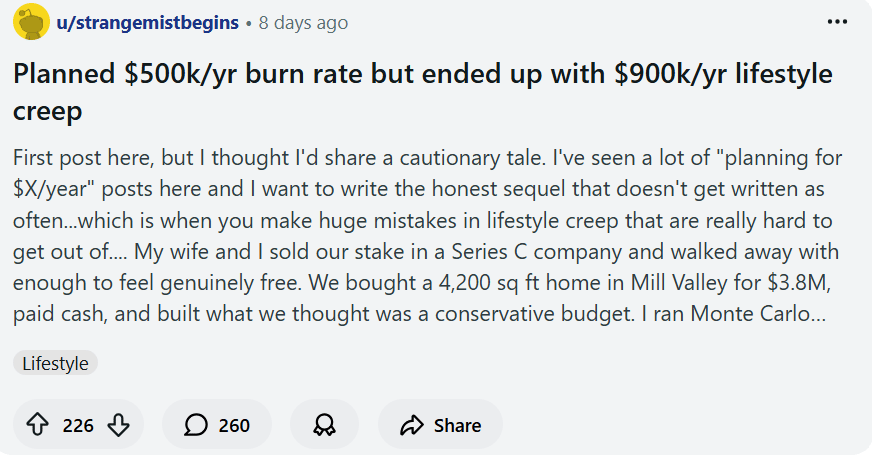Downvote the lifestyle creep post
872x457 pixels.
[x=118, y=425]
